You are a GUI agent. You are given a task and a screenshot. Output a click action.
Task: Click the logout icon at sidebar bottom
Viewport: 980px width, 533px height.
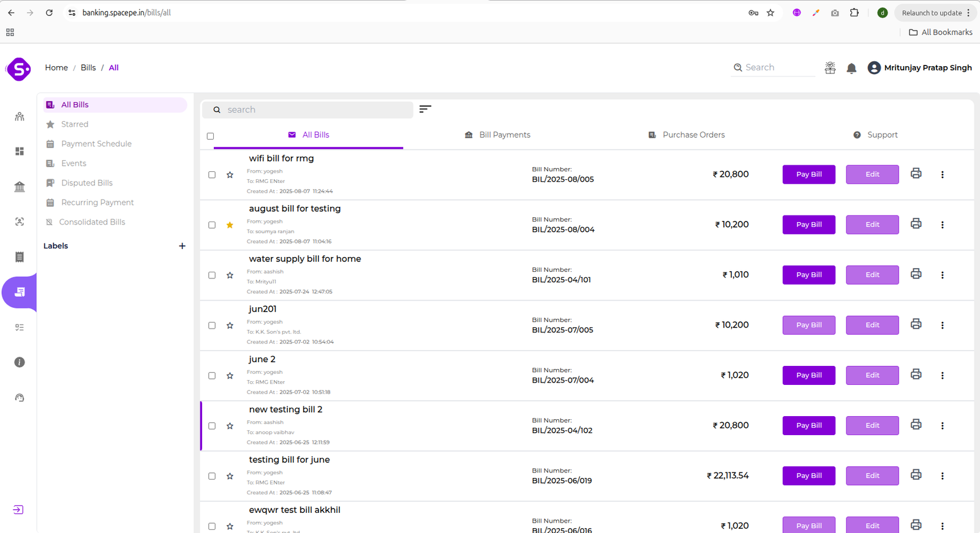[x=18, y=510]
